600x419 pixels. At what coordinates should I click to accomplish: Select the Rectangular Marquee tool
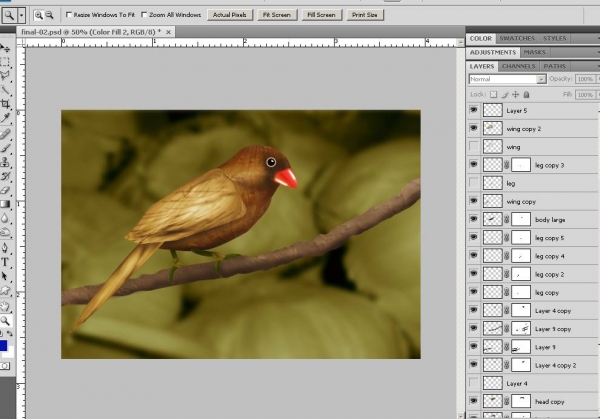pos(5,62)
